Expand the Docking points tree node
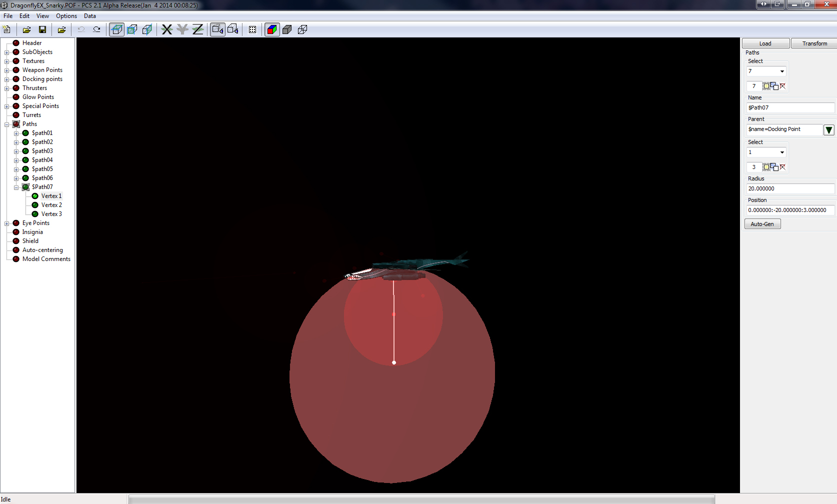Screen dimensions: 837x504 7,79
